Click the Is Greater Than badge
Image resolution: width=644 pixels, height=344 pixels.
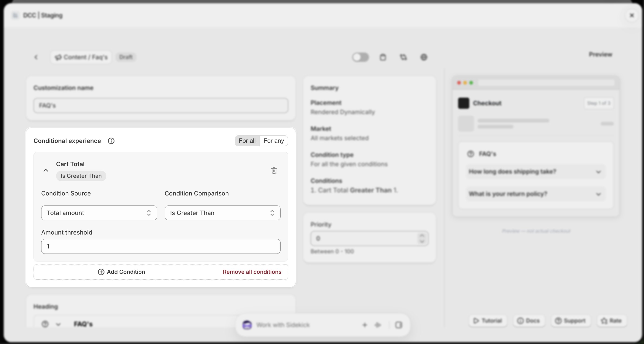(x=81, y=176)
